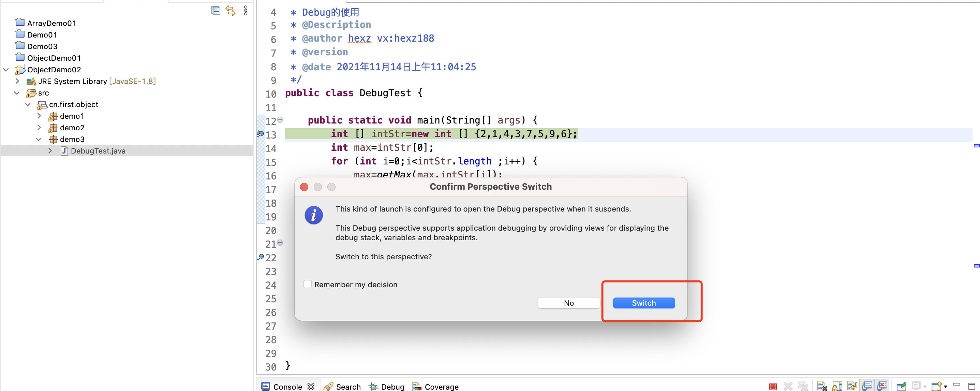The height and width of the screenshot is (391, 980).
Task: Select DebugTest.java in the project tree
Action: click(x=98, y=151)
